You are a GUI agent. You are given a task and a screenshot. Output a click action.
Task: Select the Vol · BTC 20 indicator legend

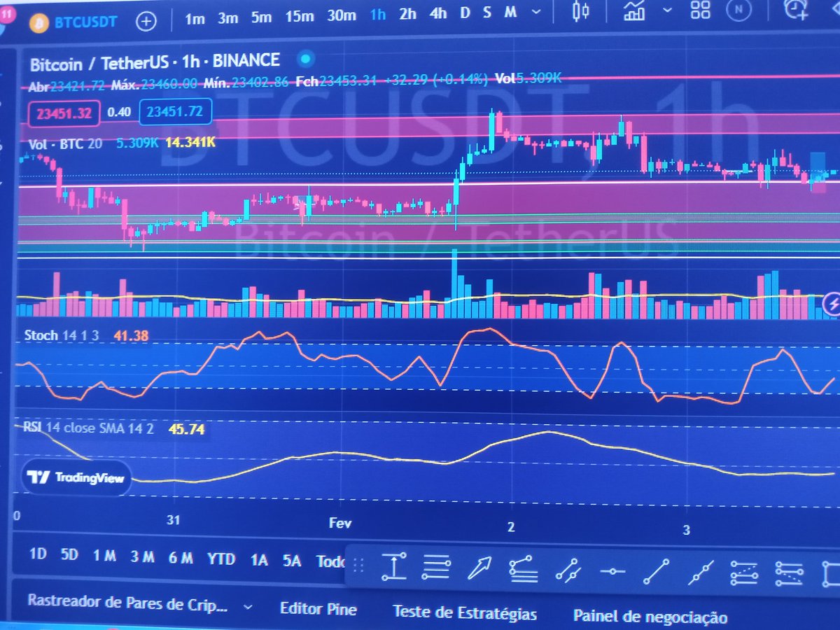pyautogui.click(x=66, y=144)
